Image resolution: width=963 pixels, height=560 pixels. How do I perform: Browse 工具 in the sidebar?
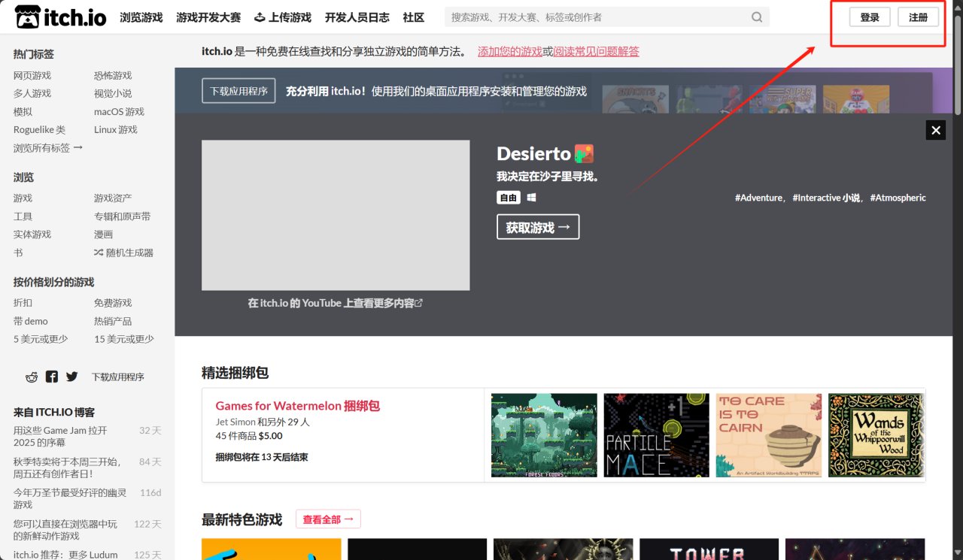23,216
